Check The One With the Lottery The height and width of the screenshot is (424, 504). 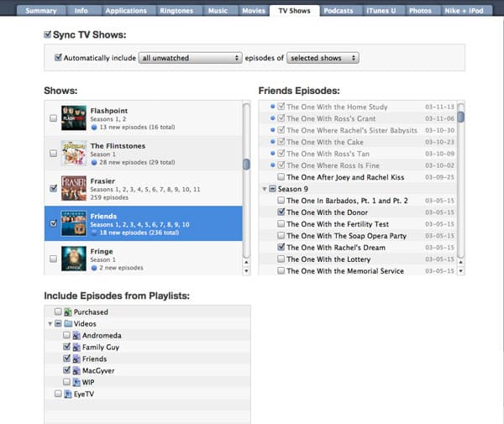pos(281,259)
